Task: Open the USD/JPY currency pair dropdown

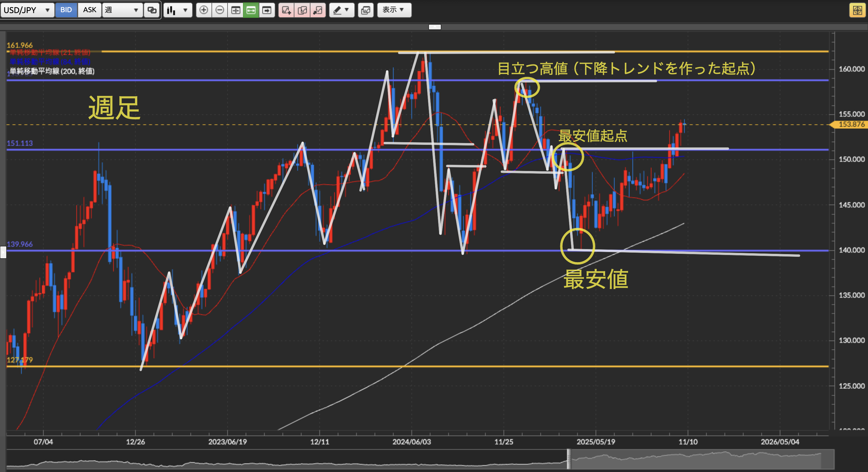Action: tap(27, 10)
